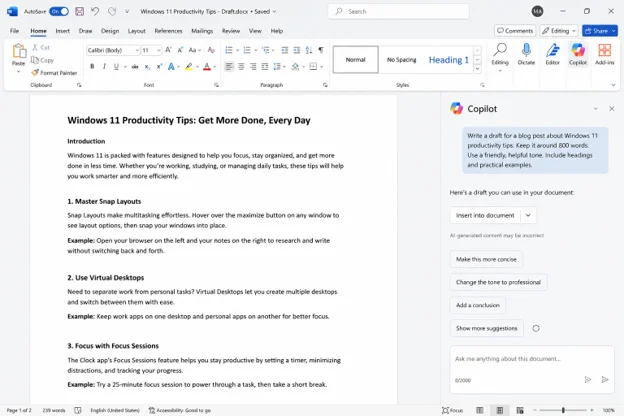The image size is (624, 416).
Task: Click the Numbering list icon
Action: pos(247,50)
